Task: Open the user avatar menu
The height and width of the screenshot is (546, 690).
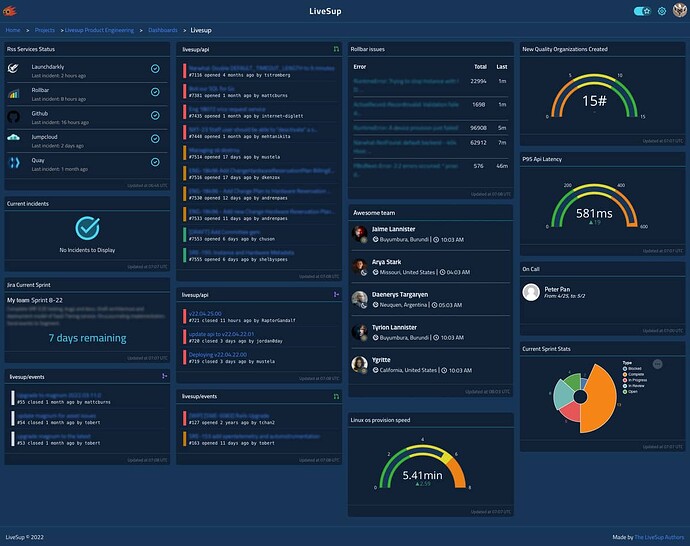Action: pos(680,11)
